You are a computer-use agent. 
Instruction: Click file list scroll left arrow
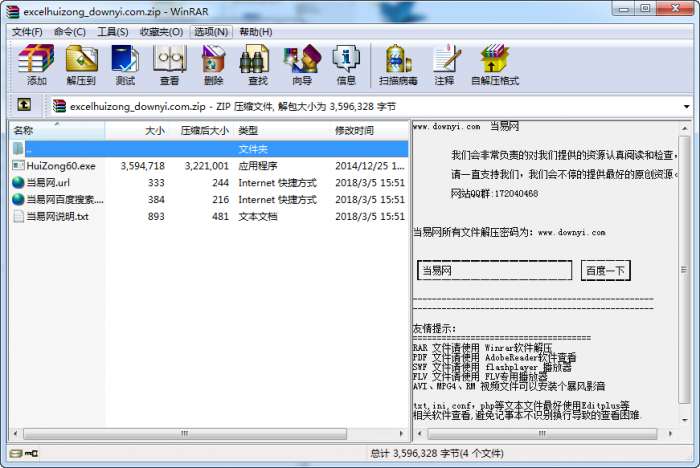click(16, 434)
